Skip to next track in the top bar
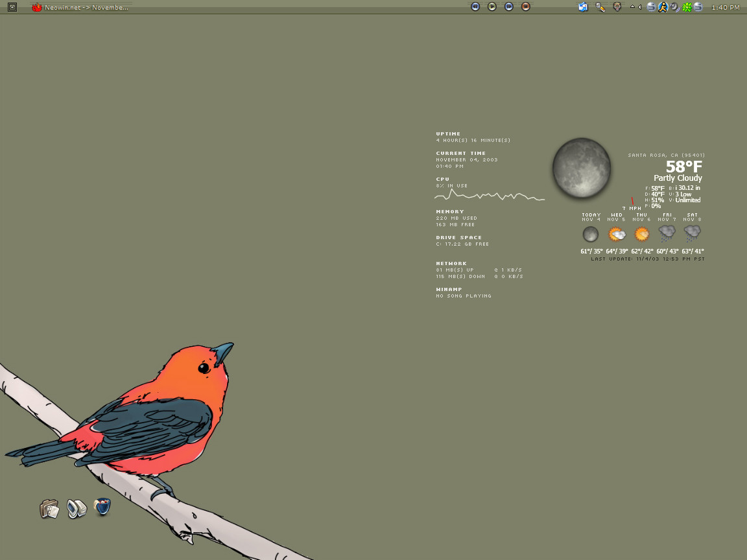 [x=509, y=6]
